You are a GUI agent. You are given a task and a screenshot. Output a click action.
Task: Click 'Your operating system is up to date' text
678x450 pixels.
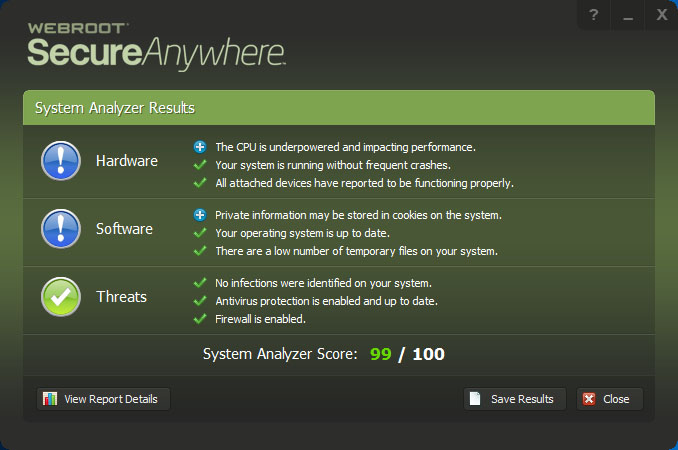(303, 233)
